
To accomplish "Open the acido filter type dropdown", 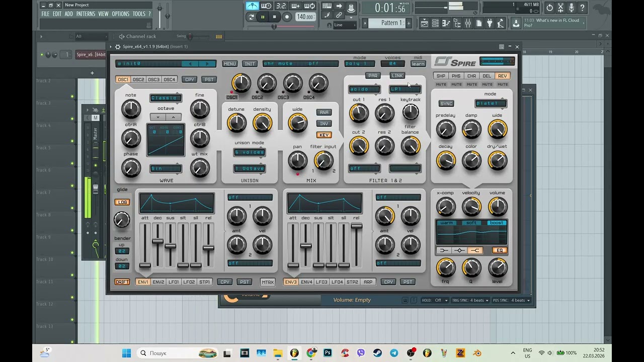I will (x=365, y=89).
